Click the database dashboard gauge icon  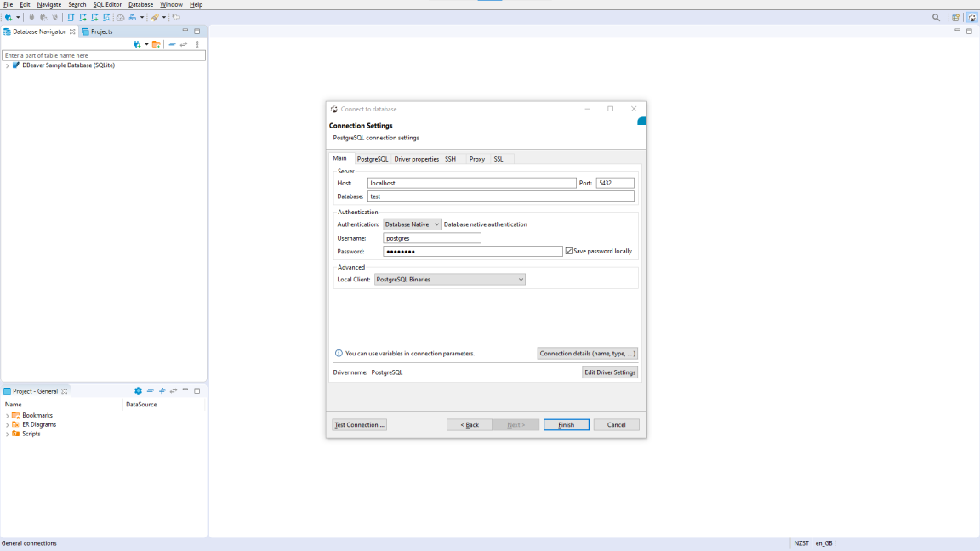[121, 18]
